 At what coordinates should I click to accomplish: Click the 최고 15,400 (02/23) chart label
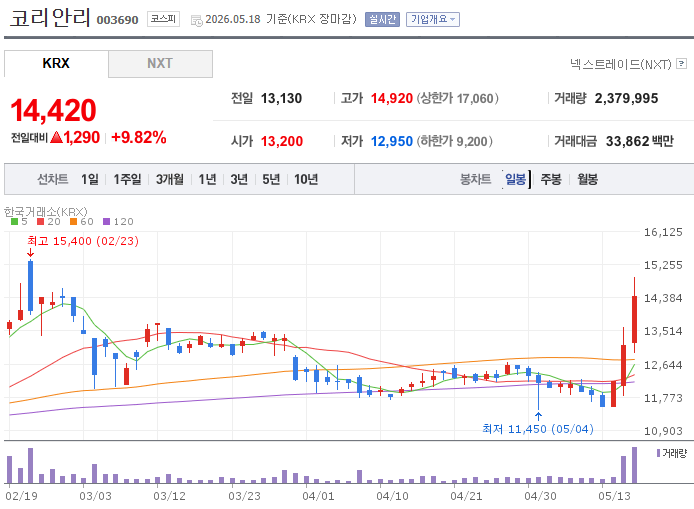pos(83,241)
